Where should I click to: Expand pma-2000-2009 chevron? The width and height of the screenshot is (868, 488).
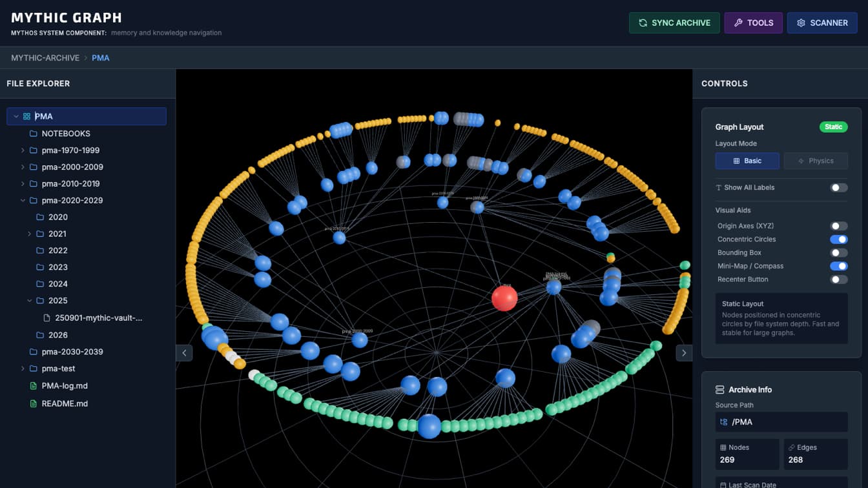click(x=23, y=167)
